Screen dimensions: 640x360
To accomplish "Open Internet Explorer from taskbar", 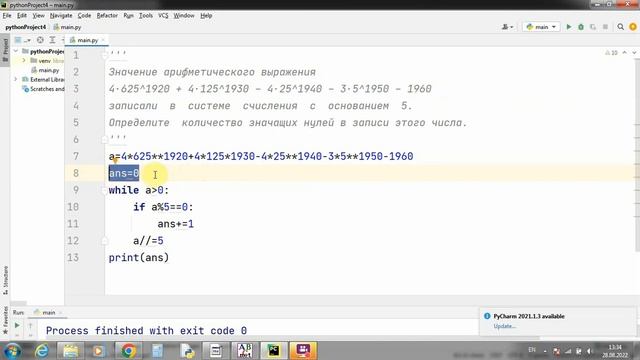I will (42, 351).
